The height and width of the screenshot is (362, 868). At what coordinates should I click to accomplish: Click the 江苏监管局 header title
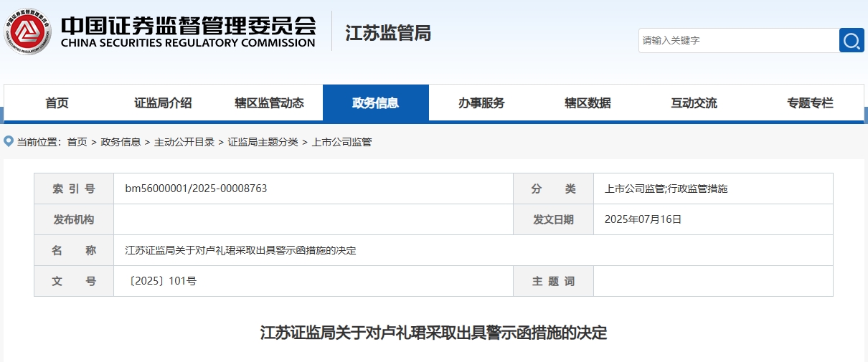(388, 33)
